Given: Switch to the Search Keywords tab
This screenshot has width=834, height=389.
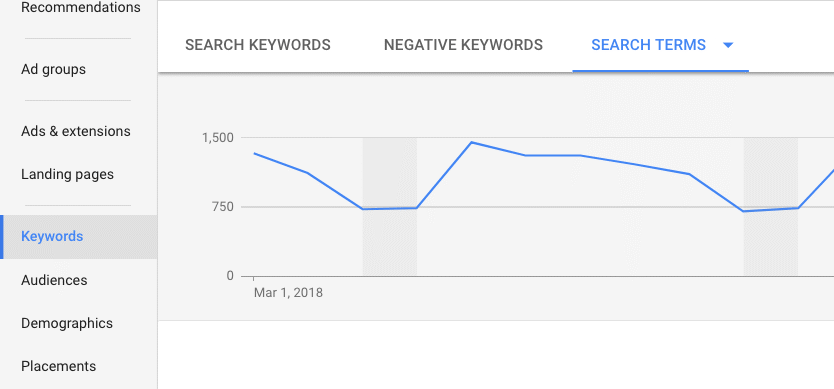Looking at the screenshot, I should click(x=258, y=45).
